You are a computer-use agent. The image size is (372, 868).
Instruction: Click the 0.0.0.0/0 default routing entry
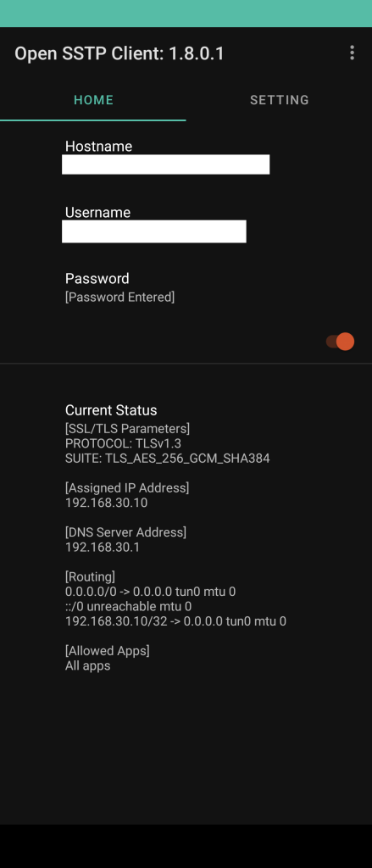(x=151, y=591)
